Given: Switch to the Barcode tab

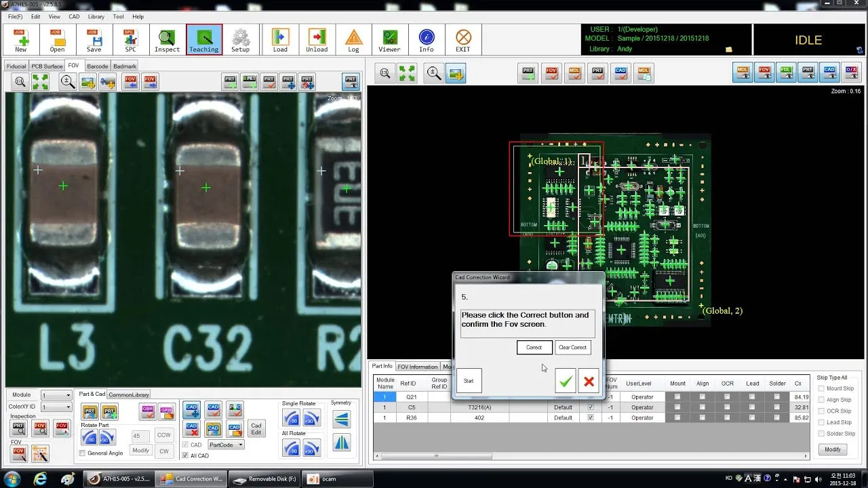Looking at the screenshot, I should point(97,66).
